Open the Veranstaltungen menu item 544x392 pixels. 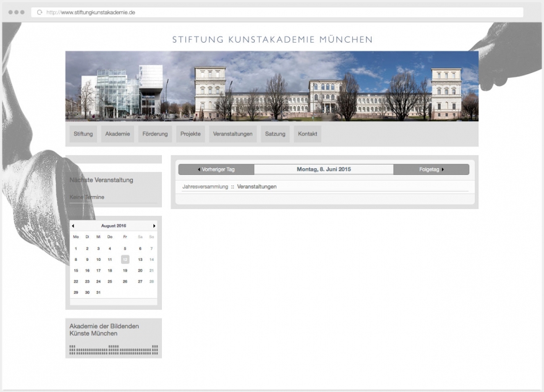pyautogui.click(x=233, y=134)
